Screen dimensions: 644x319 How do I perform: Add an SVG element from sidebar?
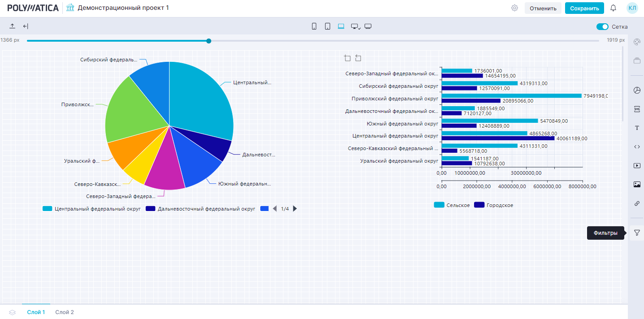click(637, 109)
